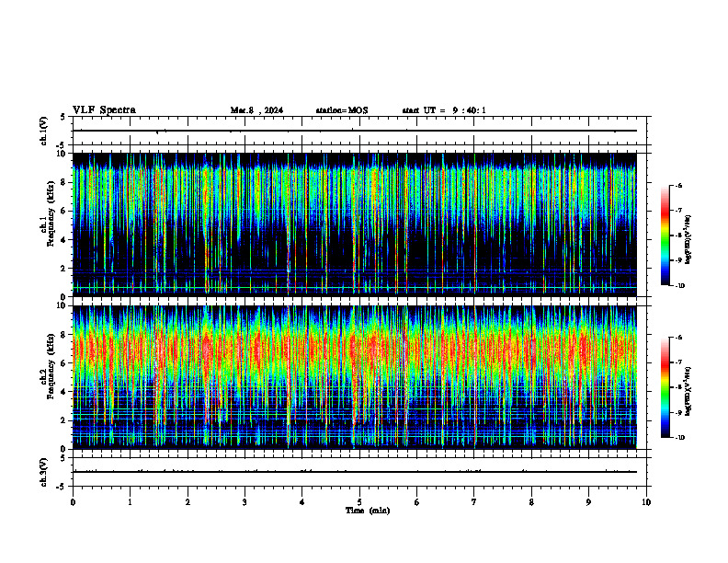This screenshot has width=728, height=563.
Task: Click time-axis tick label "8" under the plot
Action: click(531, 502)
